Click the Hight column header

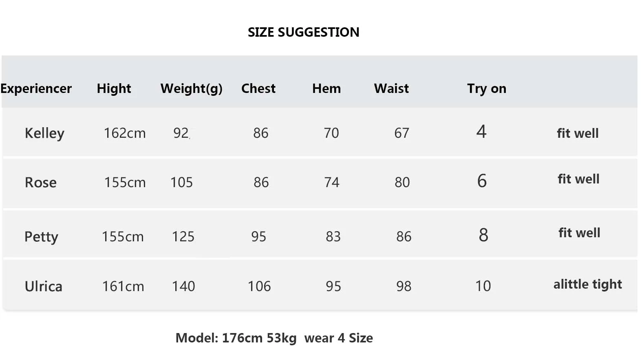(114, 88)
